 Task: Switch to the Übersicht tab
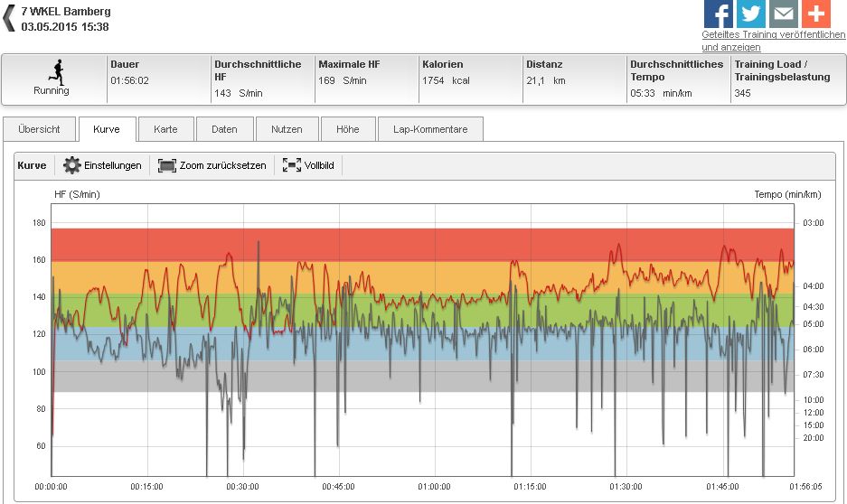pyautogui.click(x=40, y=129)
